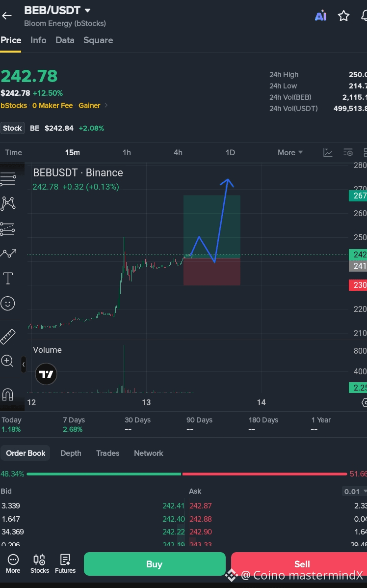Select the ruler measure tool
The width and height of the screenshot is (367, 588).
(7, 336)
